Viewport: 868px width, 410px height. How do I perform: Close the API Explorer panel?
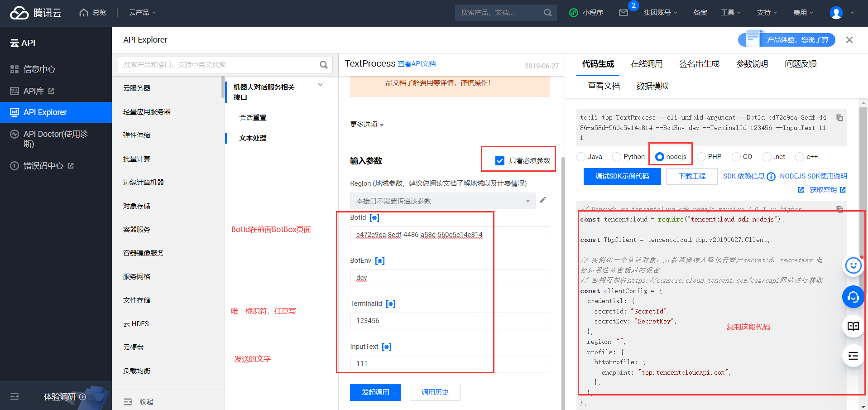(x=849, y=40)
